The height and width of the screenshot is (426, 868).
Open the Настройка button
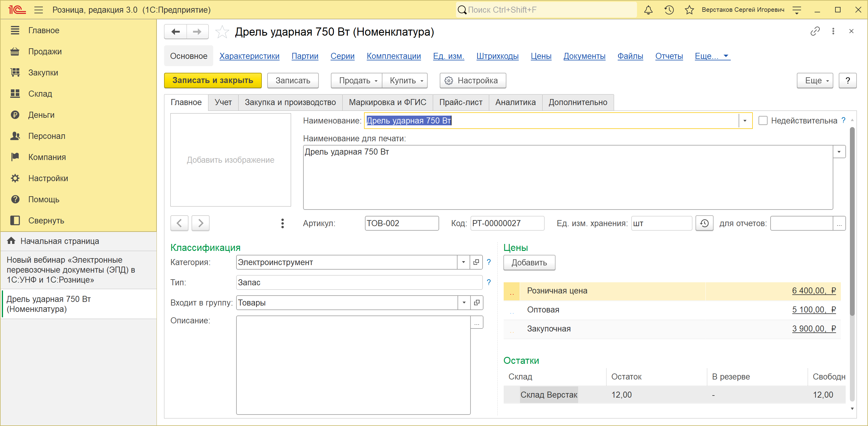click(473, 80)
